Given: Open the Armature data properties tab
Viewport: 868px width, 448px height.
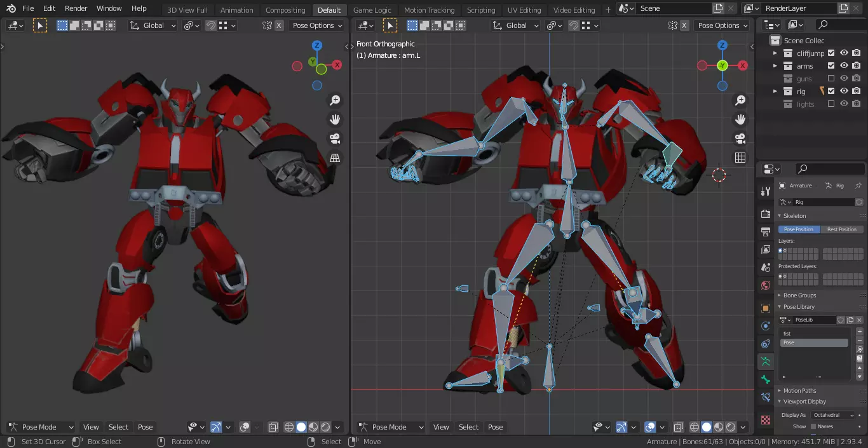Looking at the screenshot, I should [x=766, y=362].
